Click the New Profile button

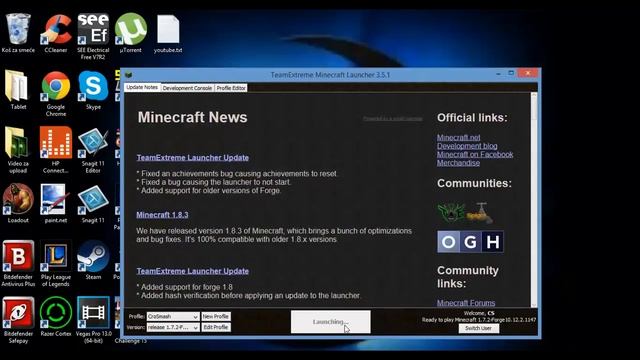click(216, 316)
